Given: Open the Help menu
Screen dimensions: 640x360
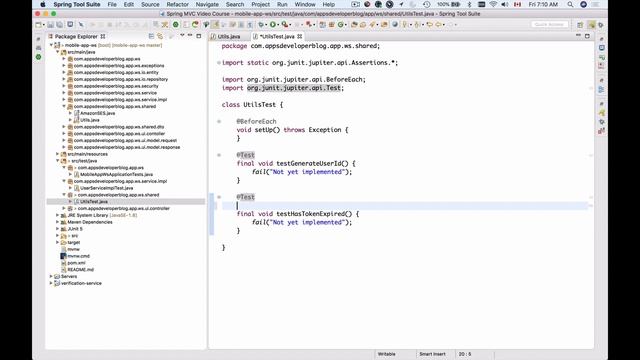Looking at the screenshot, I should (x=329, y=4).
